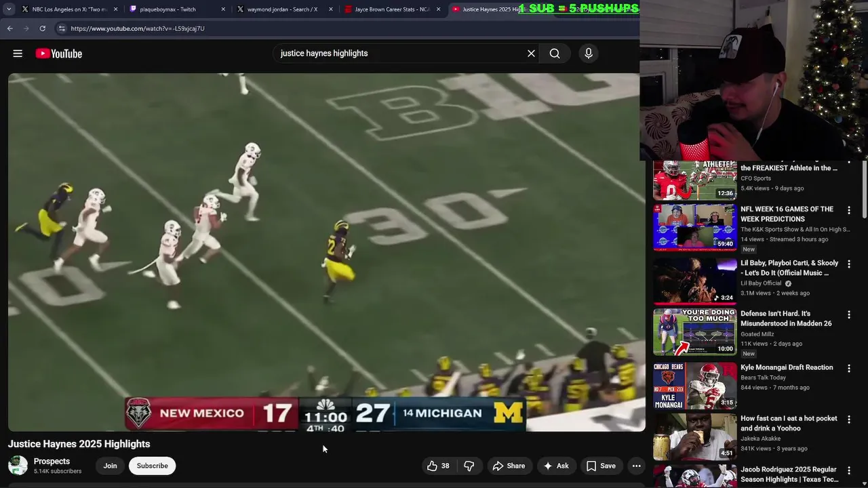This screenshot has width=868, height=488.
Task: Open NFL Week 16 predictions thumbnail
Action: (x=694, y=227)
